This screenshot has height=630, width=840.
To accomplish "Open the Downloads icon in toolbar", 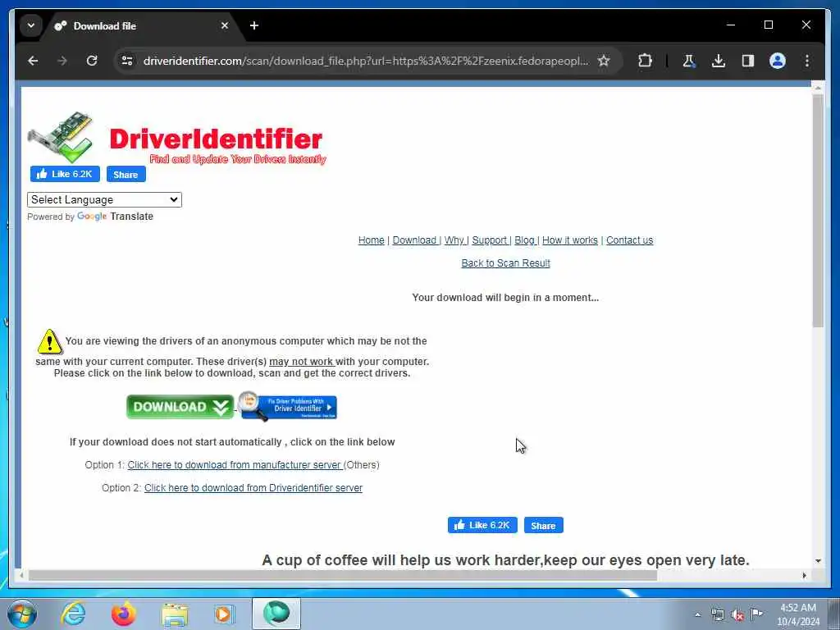I will pyautogui.click(x=719, y=61).
